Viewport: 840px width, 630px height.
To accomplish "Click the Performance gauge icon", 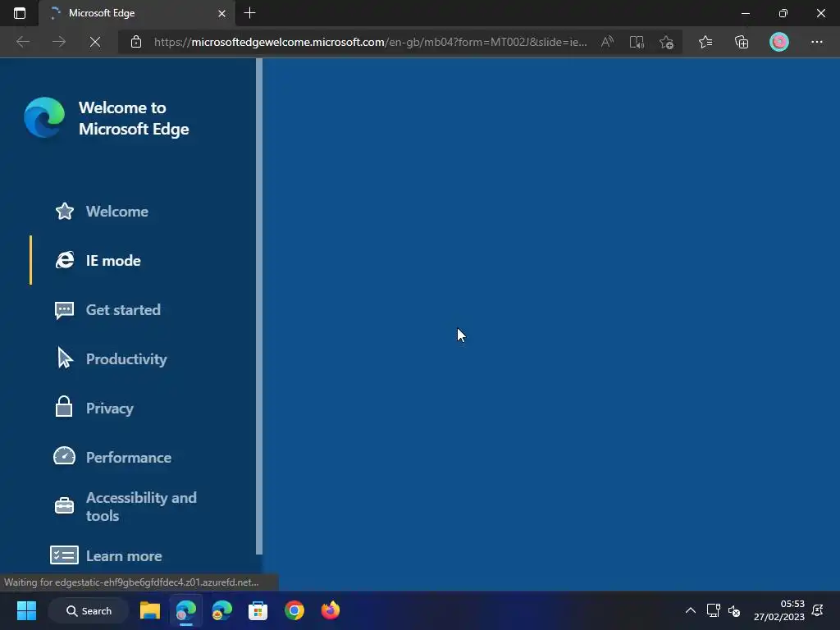I will 64,456.
